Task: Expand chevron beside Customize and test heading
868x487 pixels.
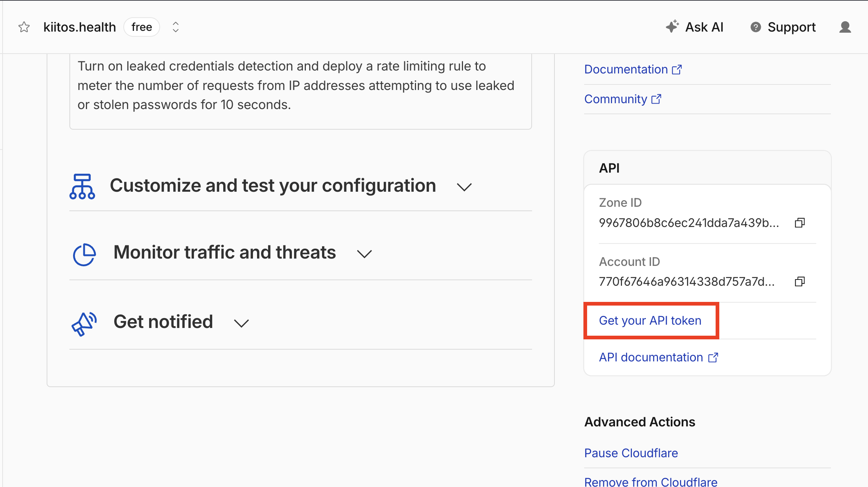Action: (464, 187)
